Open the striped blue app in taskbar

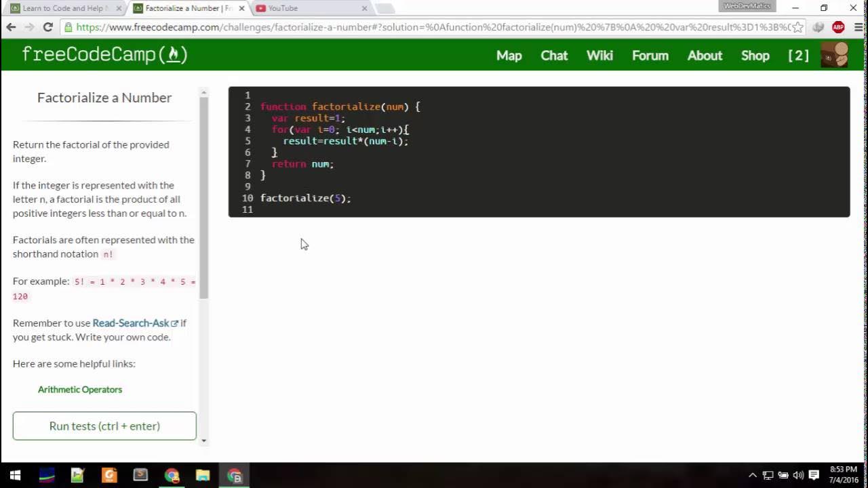46,475
